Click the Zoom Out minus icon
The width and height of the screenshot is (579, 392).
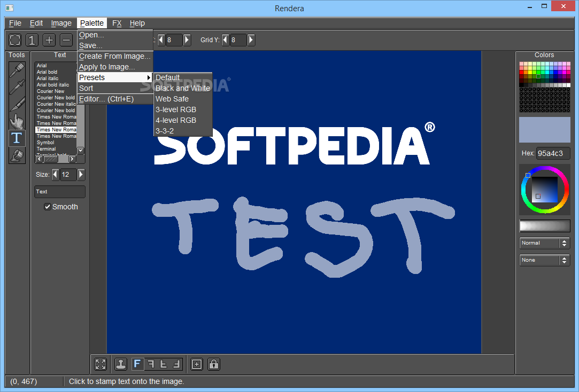pyautogui.click(x=66, y=40)
